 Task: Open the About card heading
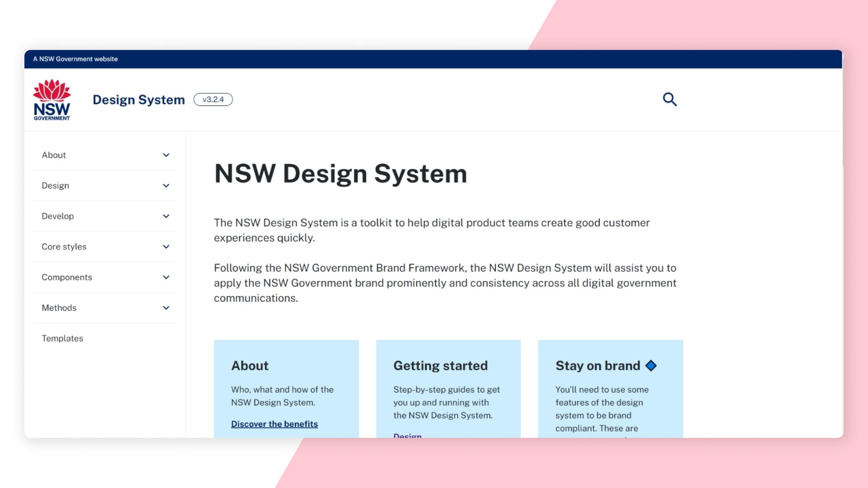pyautogui.click(x=250, y=366)
